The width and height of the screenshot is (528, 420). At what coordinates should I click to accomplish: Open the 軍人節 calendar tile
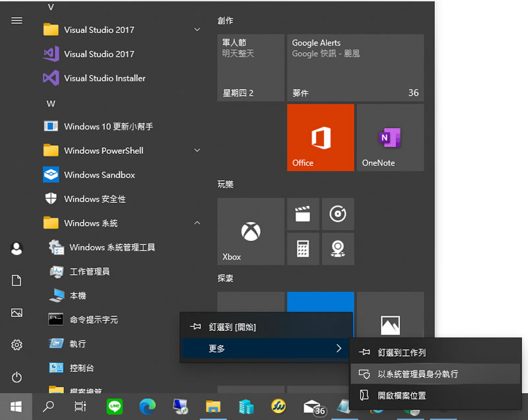pos(251,68)
